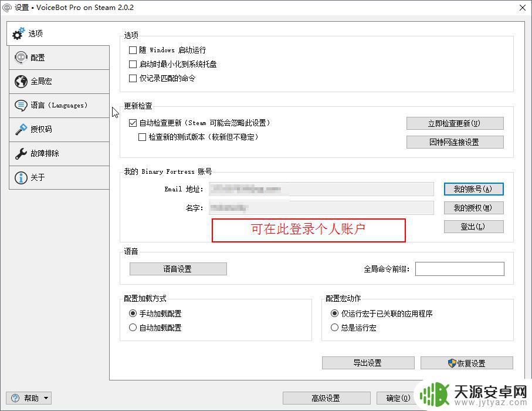Click the speech bubble icon beside 语言
532x411 pixels.
click(21, 106)
